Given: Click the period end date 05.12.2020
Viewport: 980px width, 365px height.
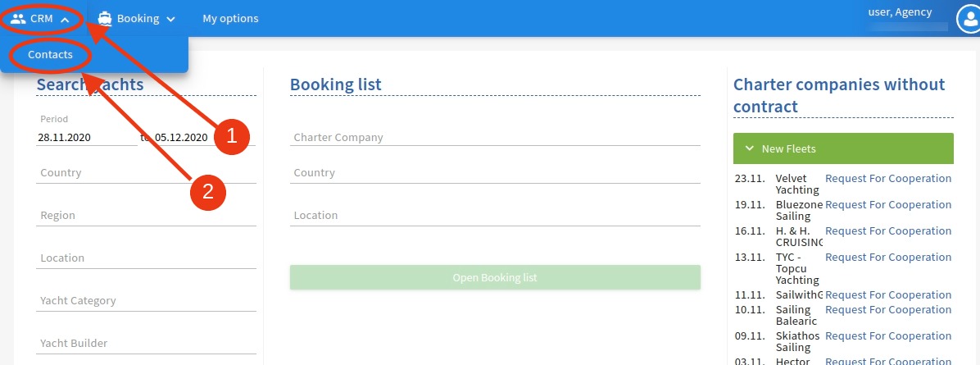Looking at the screenshot, I should tap(181, 138).
